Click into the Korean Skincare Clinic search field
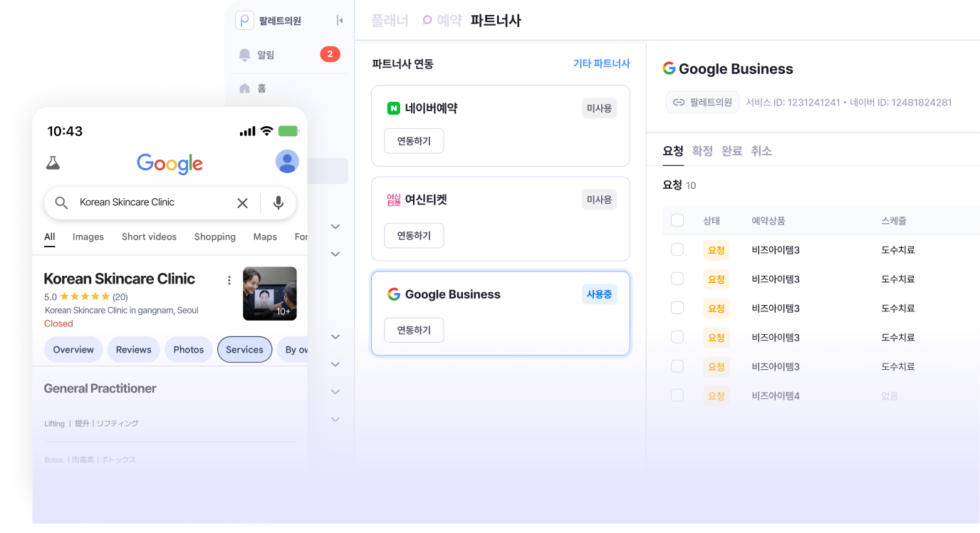The image size is (980, 533). (x=170, y=203)
